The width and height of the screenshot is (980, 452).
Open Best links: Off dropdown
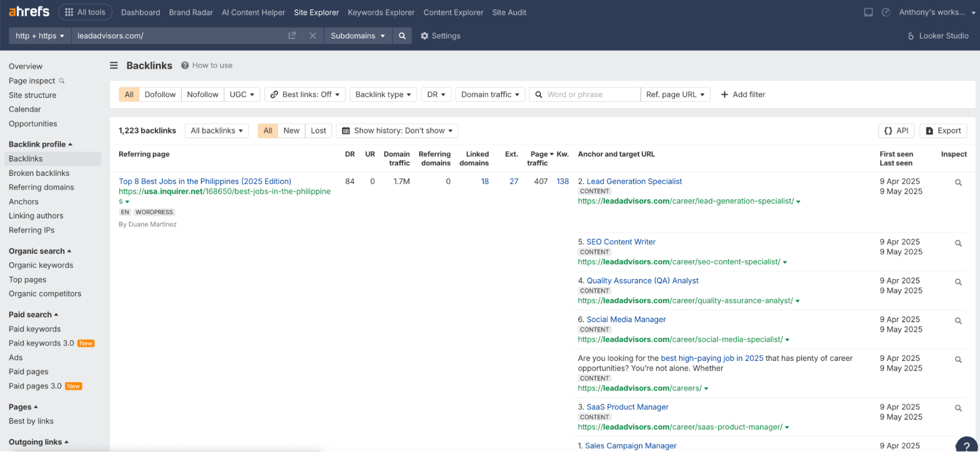pos(305,95)
